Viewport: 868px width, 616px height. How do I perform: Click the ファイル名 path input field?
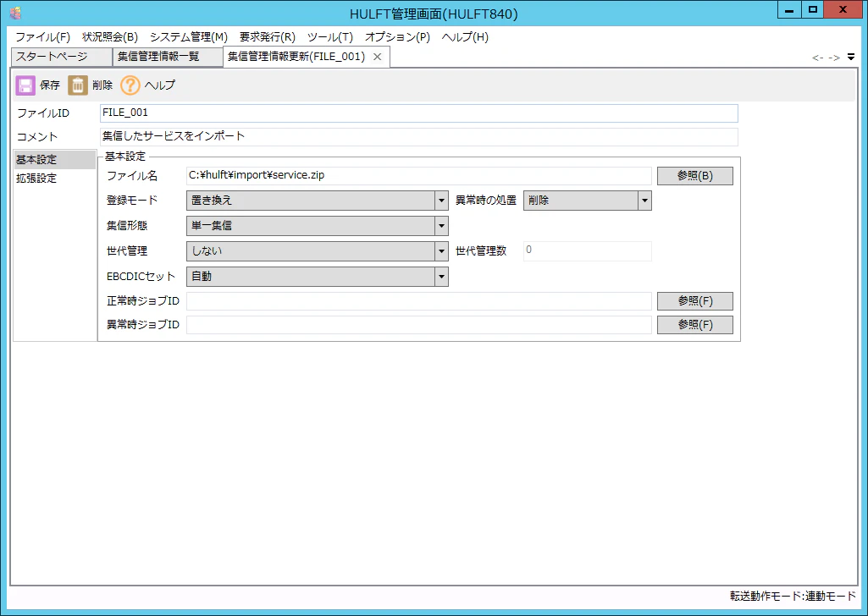(419, 176)
